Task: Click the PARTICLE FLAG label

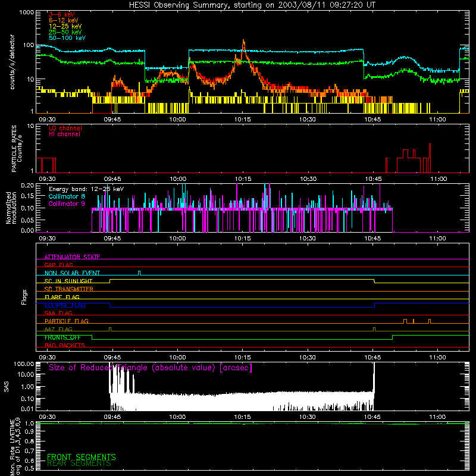Action: click(67, 321)
